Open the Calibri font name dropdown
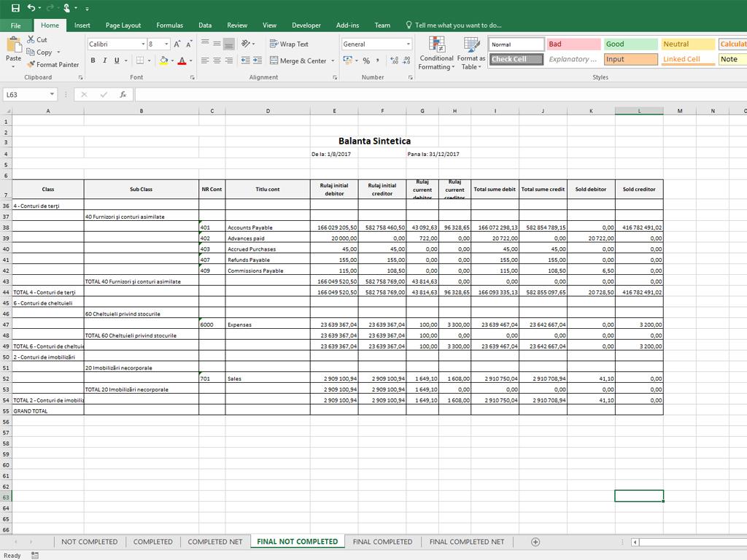This screenshot has height=560, width=747. [x=143, y=44]
